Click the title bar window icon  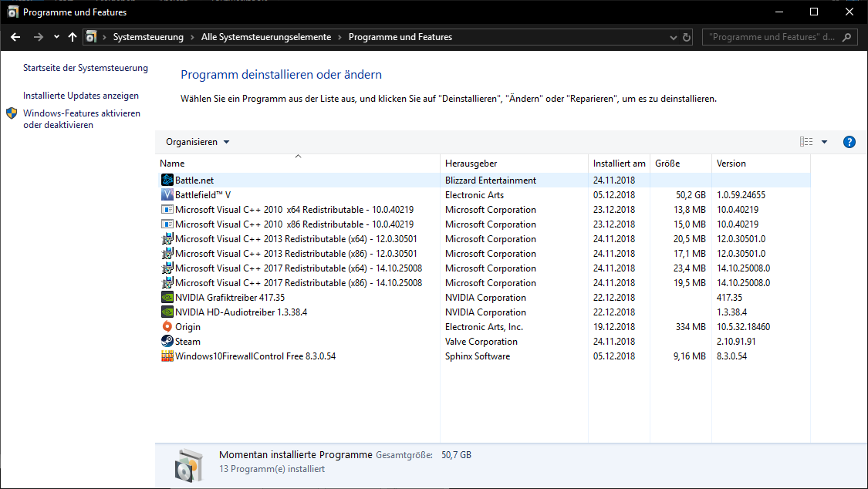[12, 12]
